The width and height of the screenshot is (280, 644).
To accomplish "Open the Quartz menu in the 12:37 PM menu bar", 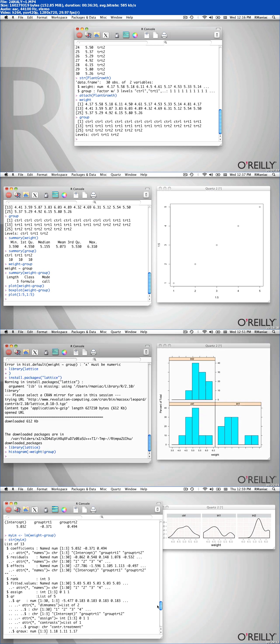I will click(116, 175).
